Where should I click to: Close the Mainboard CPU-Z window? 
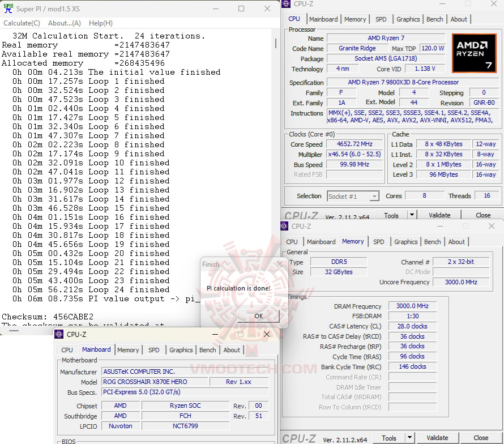tap(267, 334)
